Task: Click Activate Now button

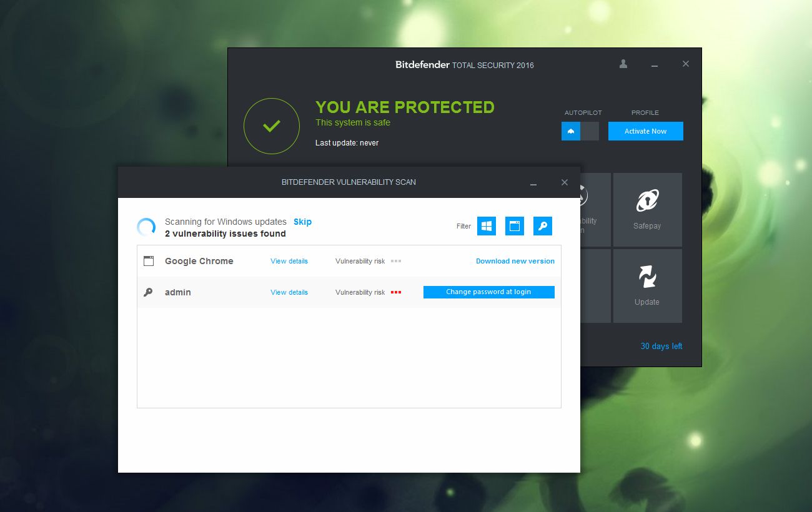Action: [x=646, y=131]
